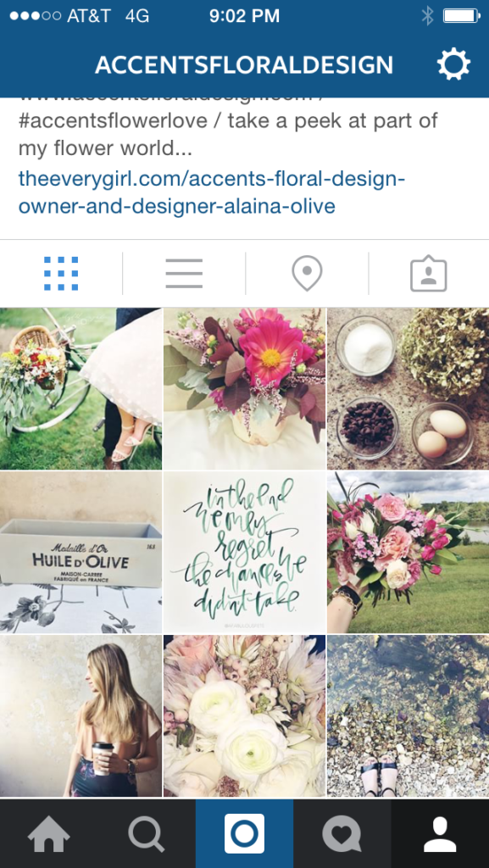Switch to list view of posts
The image size is (489, 868).
click(184, 274)
